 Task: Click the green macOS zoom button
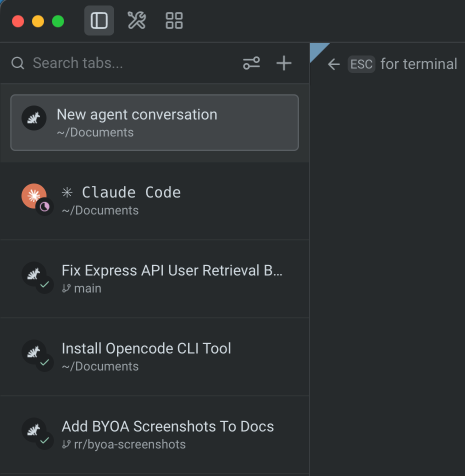(x=58, y=21)
